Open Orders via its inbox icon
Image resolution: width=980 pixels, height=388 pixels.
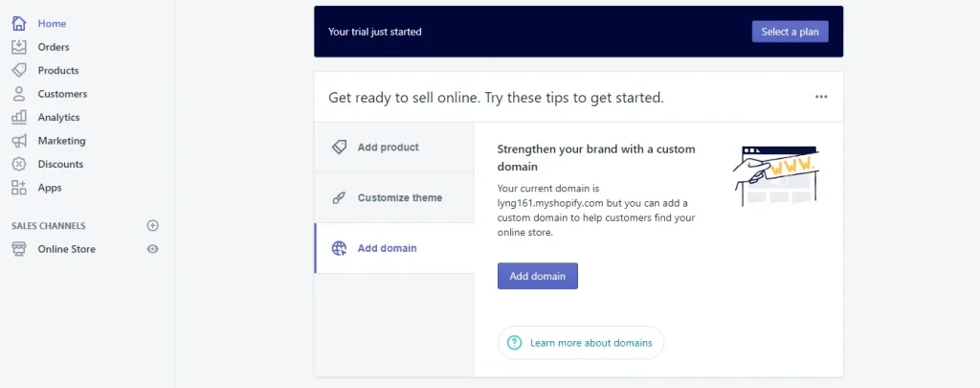coord(18,47)
